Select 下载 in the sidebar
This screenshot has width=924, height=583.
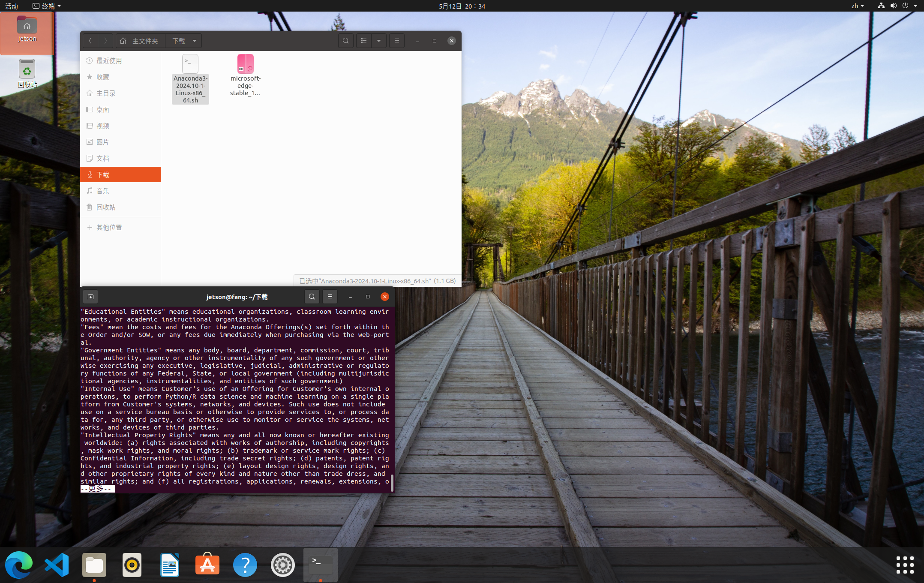coord(120,174)
